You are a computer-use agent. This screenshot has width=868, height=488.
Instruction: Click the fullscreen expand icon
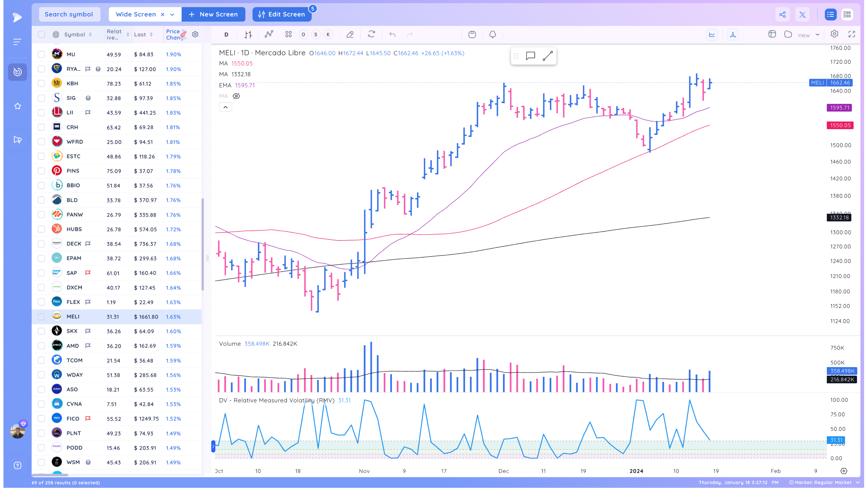click(x=852, y=34)
